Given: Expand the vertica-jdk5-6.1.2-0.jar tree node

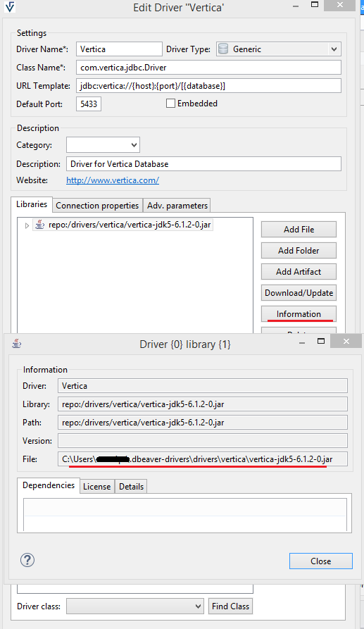Looking at the screenshot, I should 27,225.
